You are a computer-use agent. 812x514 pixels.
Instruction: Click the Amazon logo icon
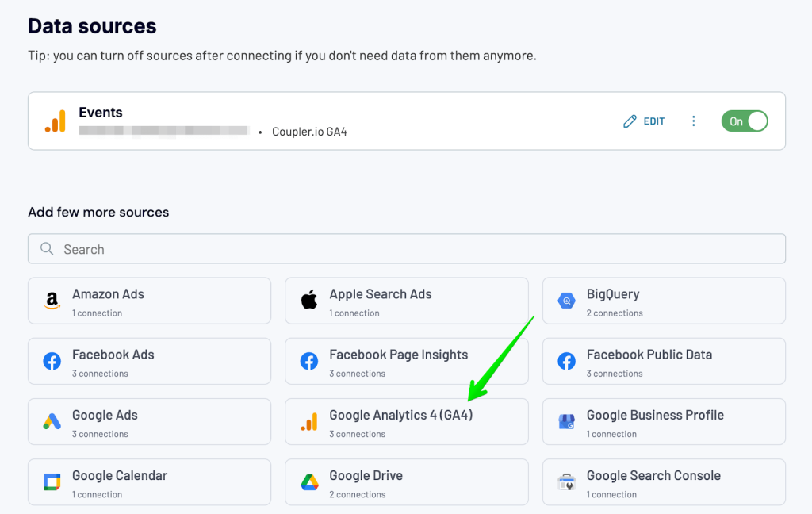click(x=52, y=301)
